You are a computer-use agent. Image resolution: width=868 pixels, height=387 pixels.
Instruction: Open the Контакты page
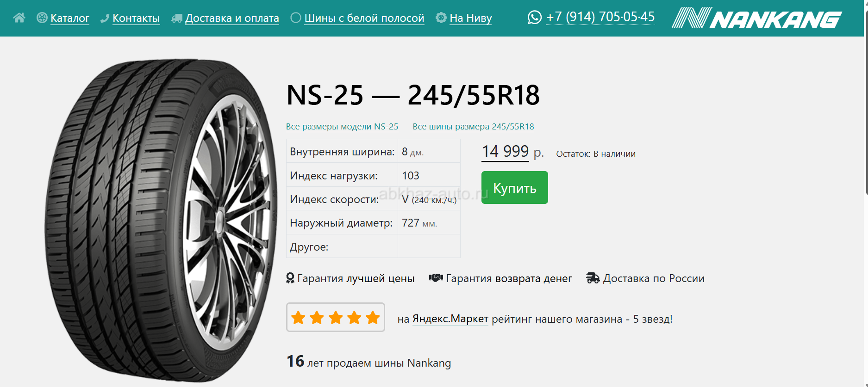click(x=136, y=18)
